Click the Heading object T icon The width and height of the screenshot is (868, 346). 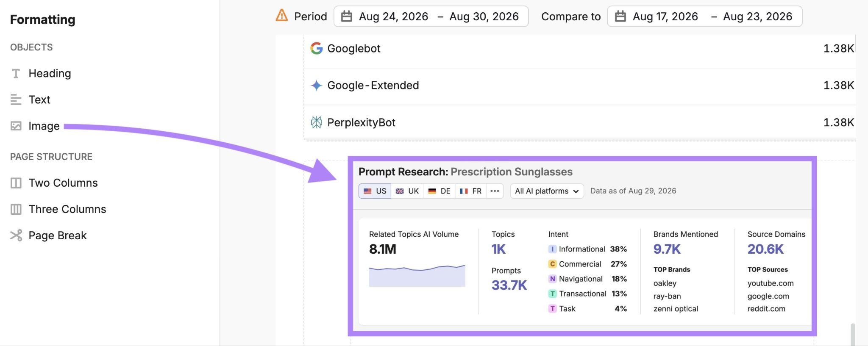click(16, 74)
